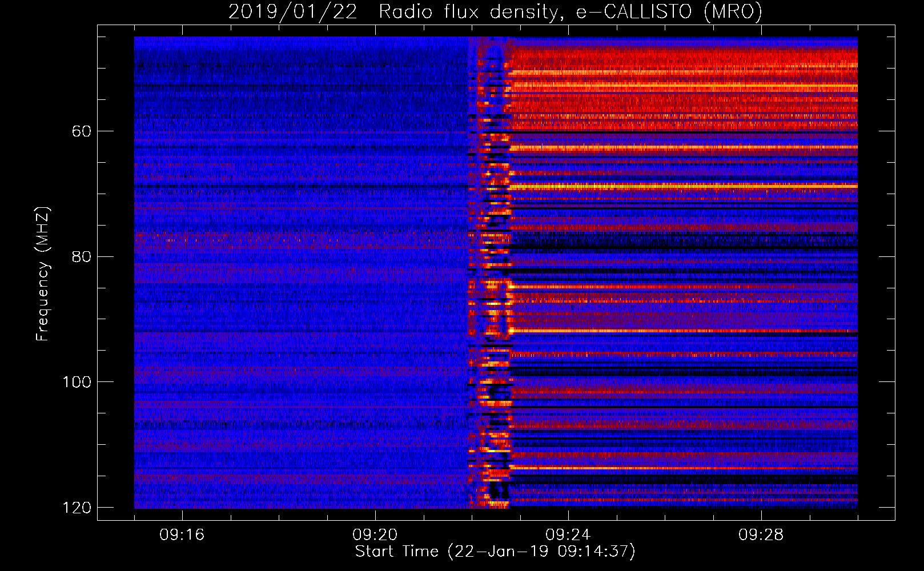Image resolution: width=924 pixels, height=571 pixels.
Task: Click the '09:16' time tick label
Action: 182,535
